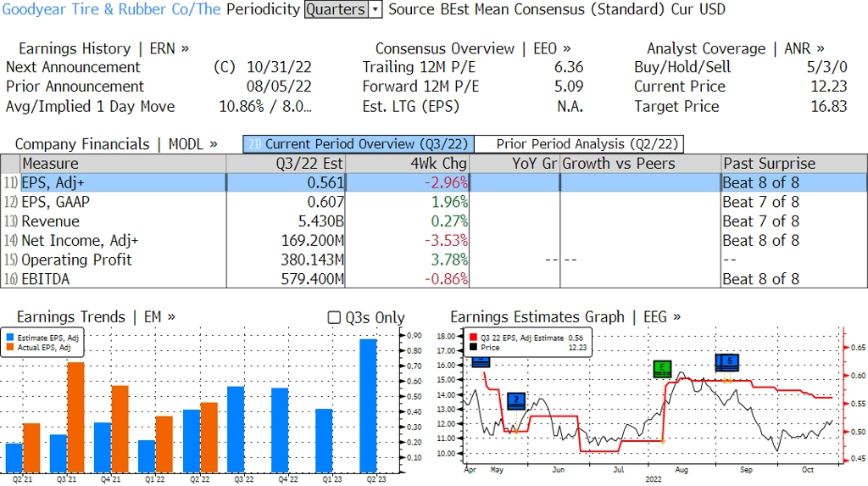
Task: Select the EPS, GAAP row
Action: coord(434,202)
